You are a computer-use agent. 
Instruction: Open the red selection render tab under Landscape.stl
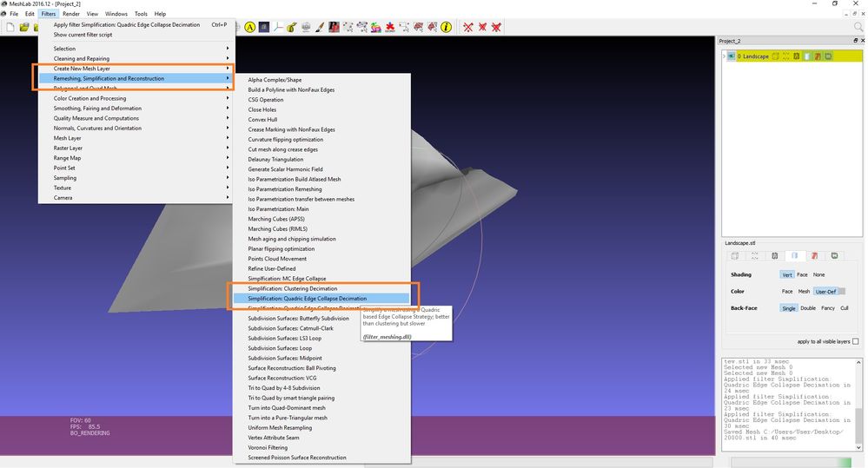tap(814, 255)
